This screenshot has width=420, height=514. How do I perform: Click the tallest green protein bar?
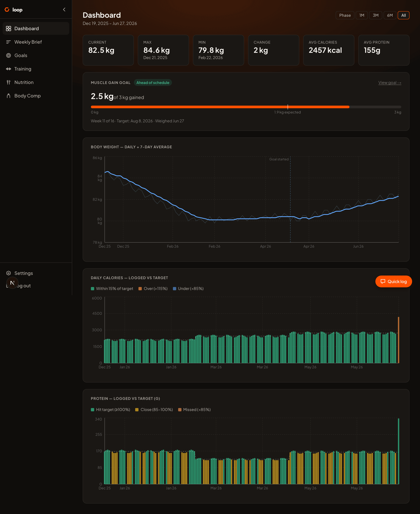click(x=399, y=451)
